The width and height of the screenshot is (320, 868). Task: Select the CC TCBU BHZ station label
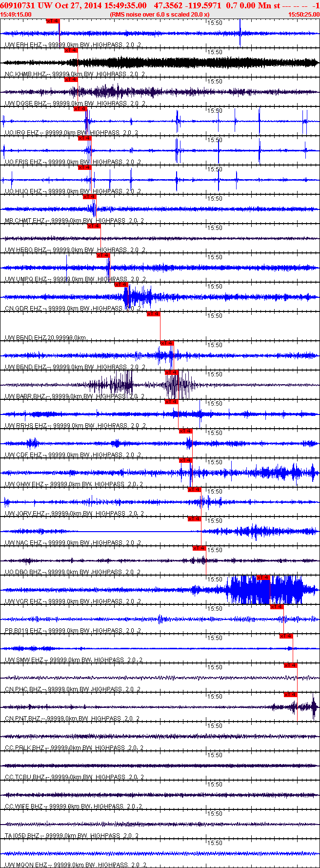pyautogui.click(x=74, y=777)
